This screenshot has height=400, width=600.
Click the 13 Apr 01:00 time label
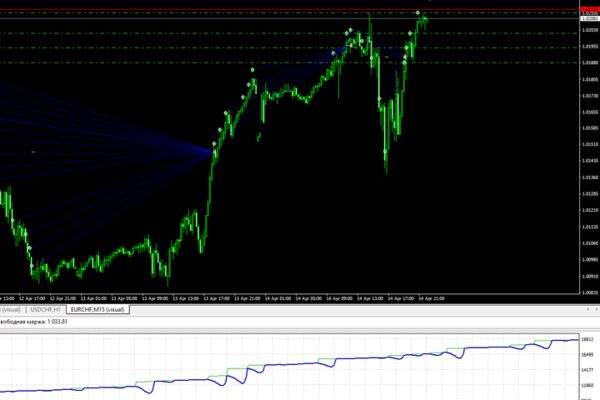[93, 298]
